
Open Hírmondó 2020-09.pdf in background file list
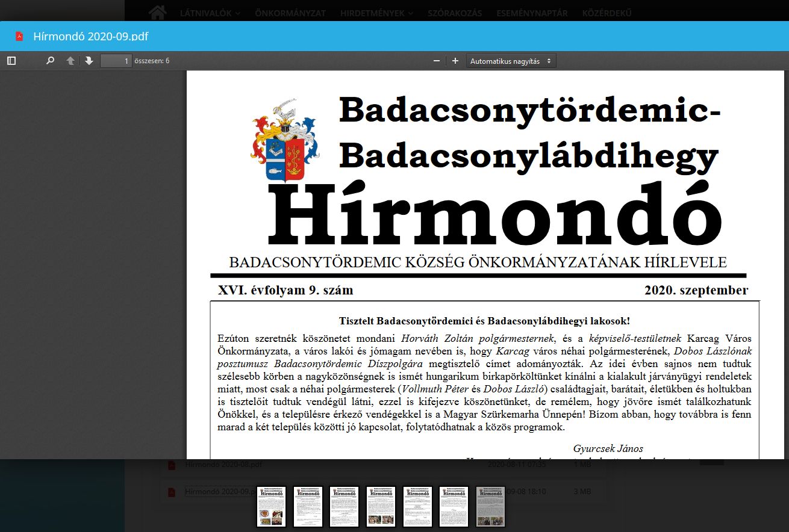220,492
